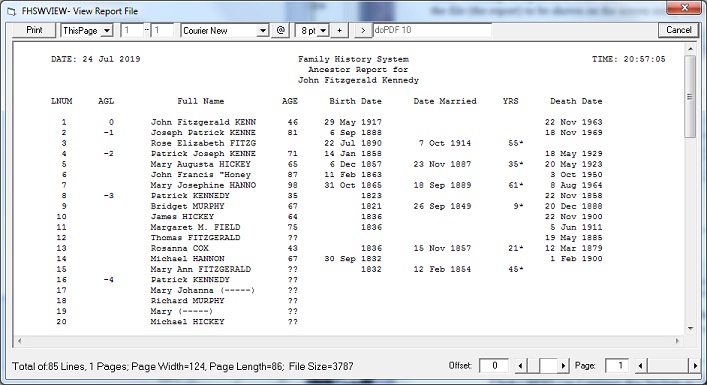Click 'Mary Augusta HICKEY' entry

(201, 164)
